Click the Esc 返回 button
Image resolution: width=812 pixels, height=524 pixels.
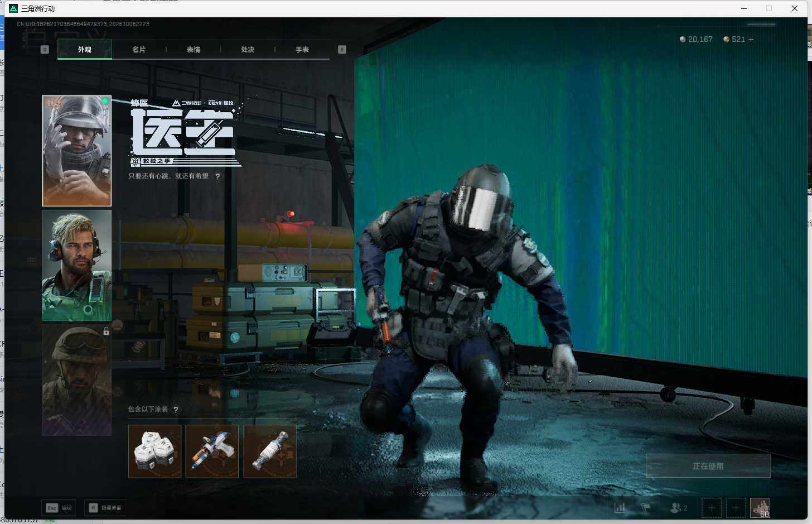click(59, 508)
